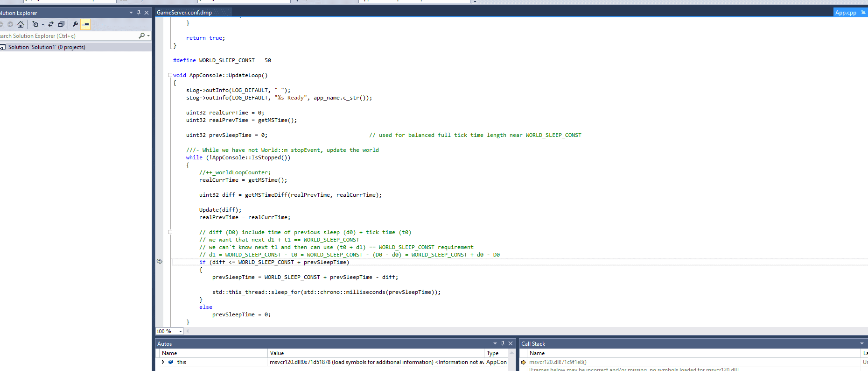The height and width of the screenshot is (371, 868).
Task: Expand the 'this' variable in Autos
Action: click(x=163, y=362)
